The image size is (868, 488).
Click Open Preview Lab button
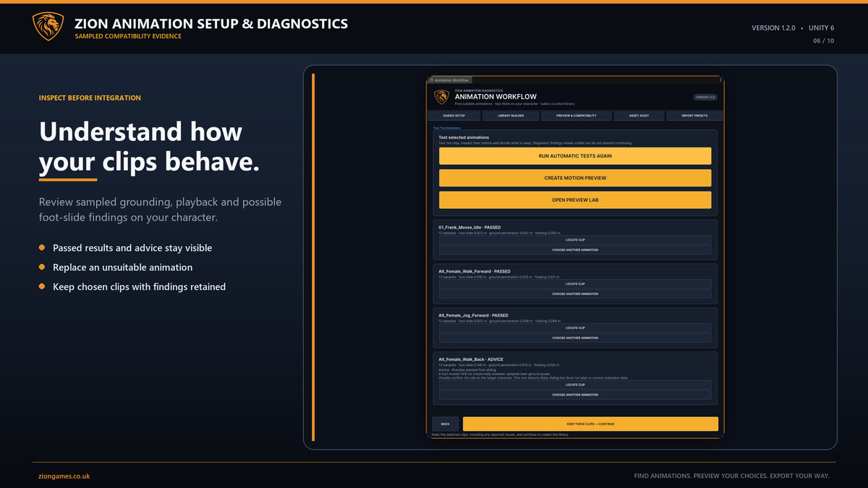pyautogui.click(x=575, y=200)
